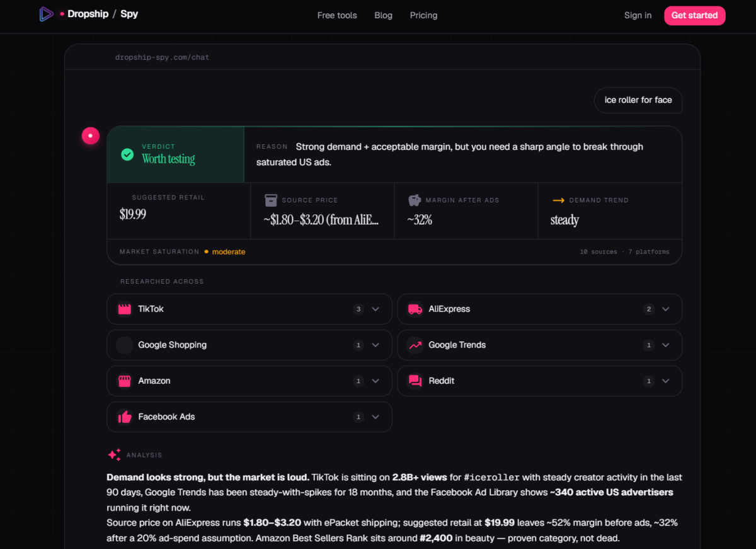The height and width of the screenshot is (549, 756).
Task: Expand the AliExpress sources chevron
Action: [x=666, y=309]
